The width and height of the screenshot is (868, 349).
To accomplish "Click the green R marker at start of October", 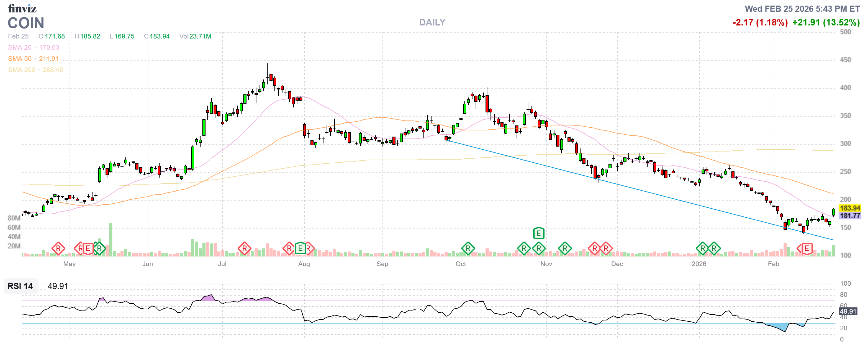I will (x=468, y=249).
